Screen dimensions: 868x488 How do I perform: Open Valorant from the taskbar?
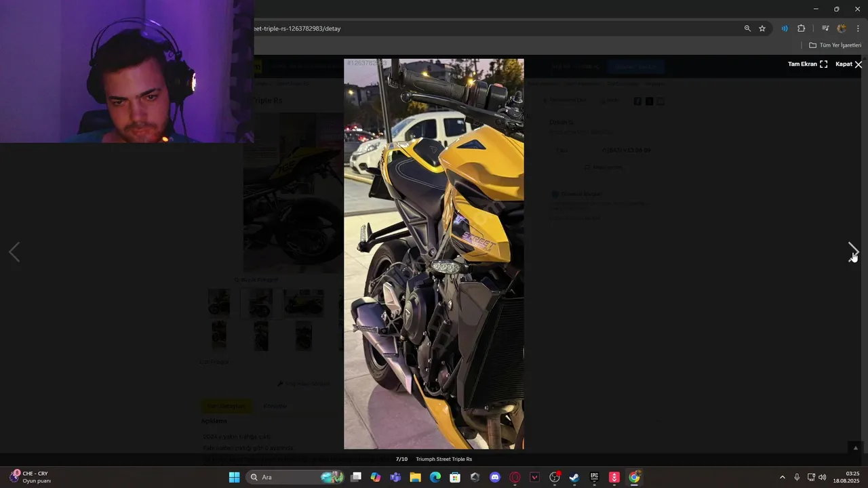[534, 477]
